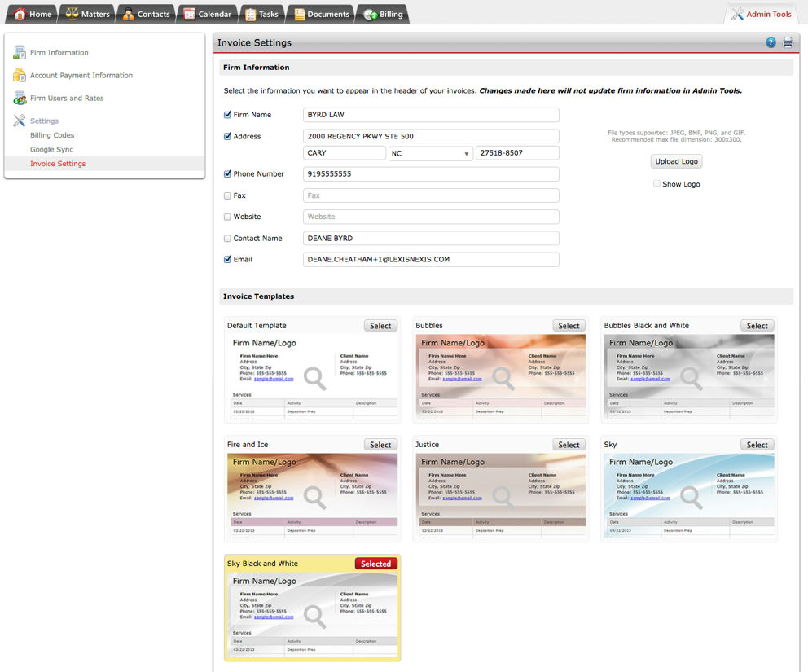Open Firm Users and Rates link

(67, 98)
